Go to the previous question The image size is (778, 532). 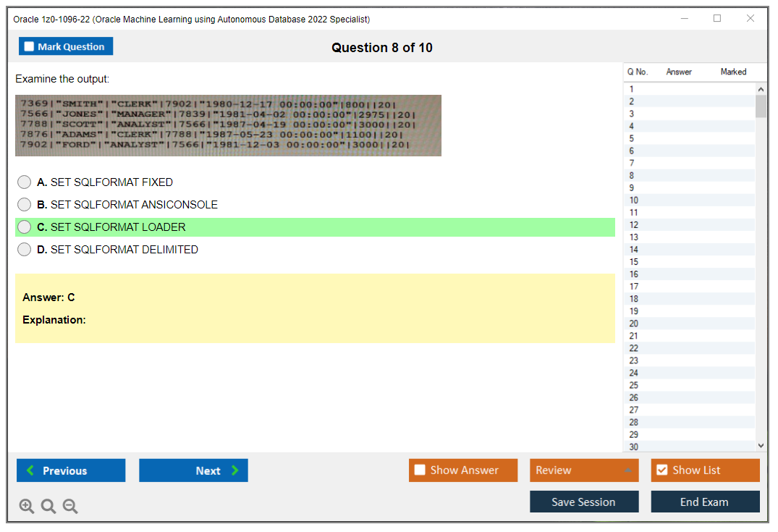point(70,470)
